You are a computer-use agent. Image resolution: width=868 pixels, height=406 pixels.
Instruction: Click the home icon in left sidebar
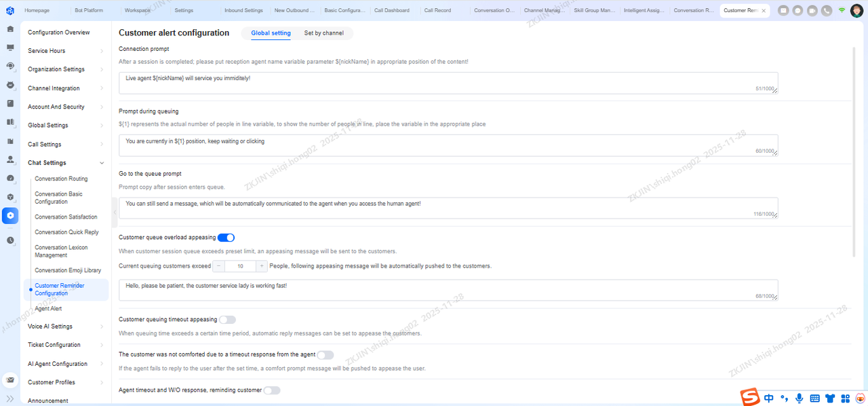[10, 29]
